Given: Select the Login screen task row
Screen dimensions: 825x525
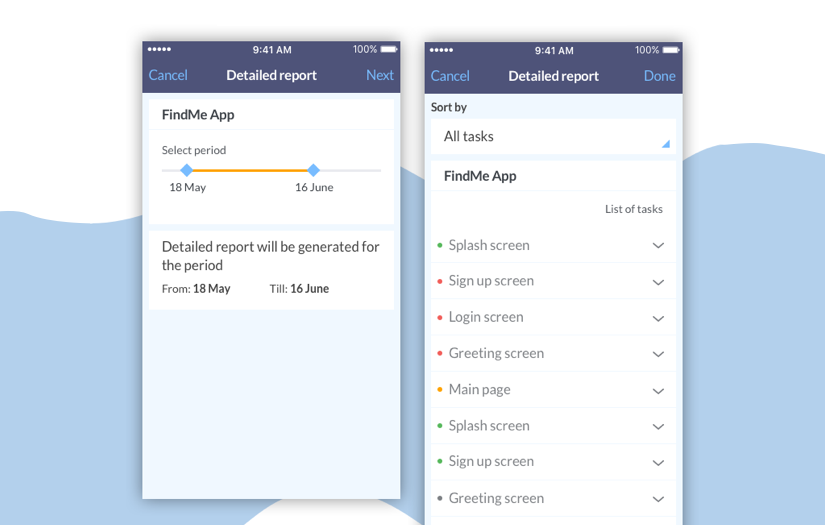Looking at the screenshot, I should click(x=540, y=317).
